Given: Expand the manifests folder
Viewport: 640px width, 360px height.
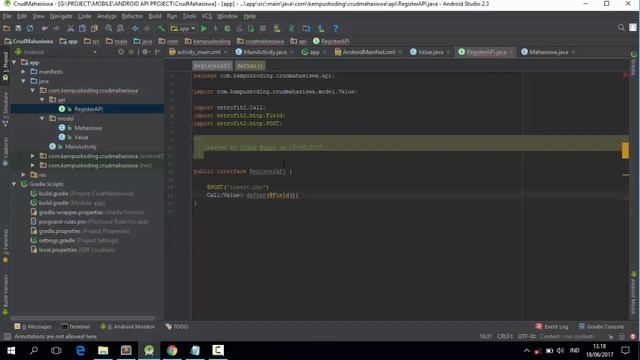Looking at the screenshot, I should point(24,71).
